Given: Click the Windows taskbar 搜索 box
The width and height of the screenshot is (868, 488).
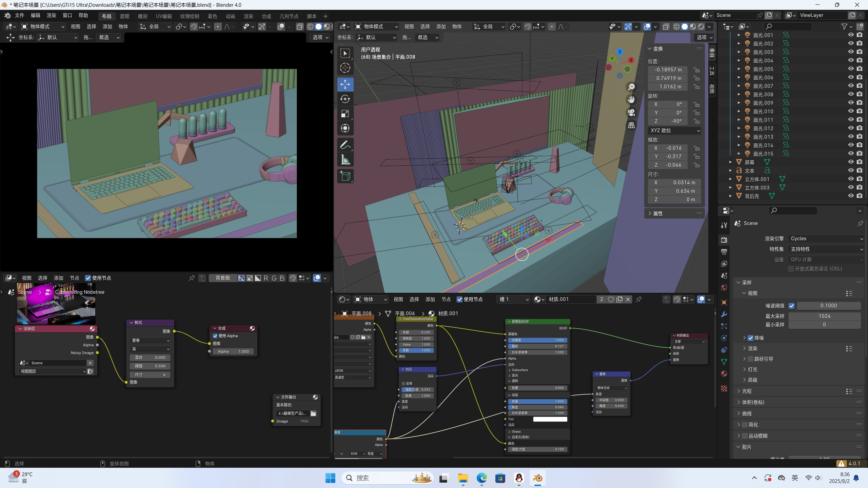Looking at the screenshot, I should pyautogui.click(x=388, y=478).
